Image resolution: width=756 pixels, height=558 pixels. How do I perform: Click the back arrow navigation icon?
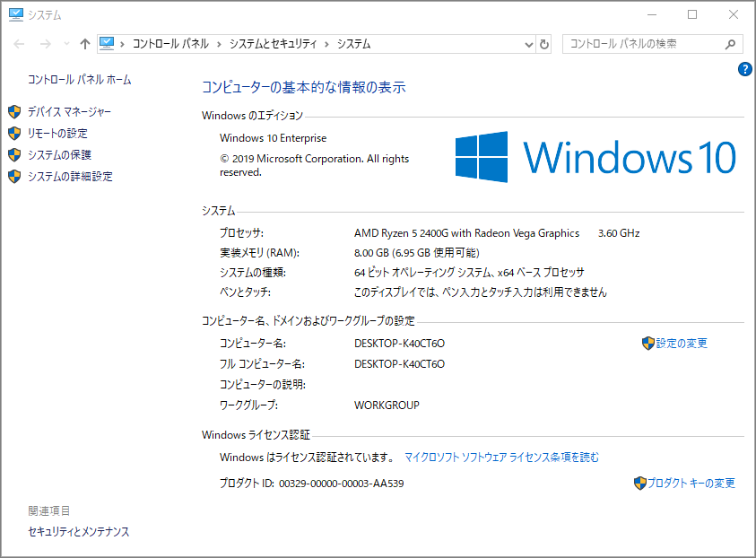18,43
